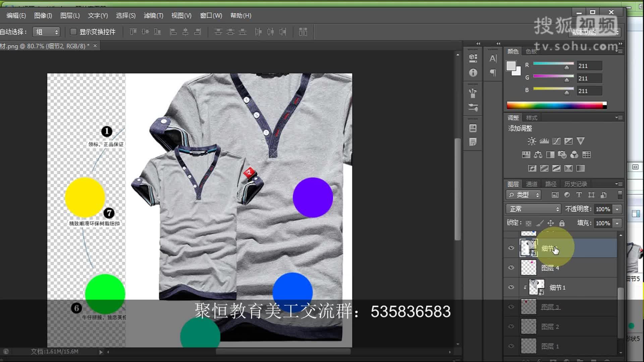Click the Curves adjustment icon

pos(556,141)
